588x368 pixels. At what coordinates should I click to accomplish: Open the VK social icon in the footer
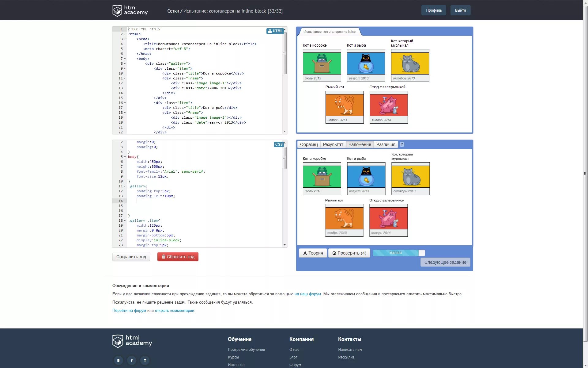coord(118,360)
